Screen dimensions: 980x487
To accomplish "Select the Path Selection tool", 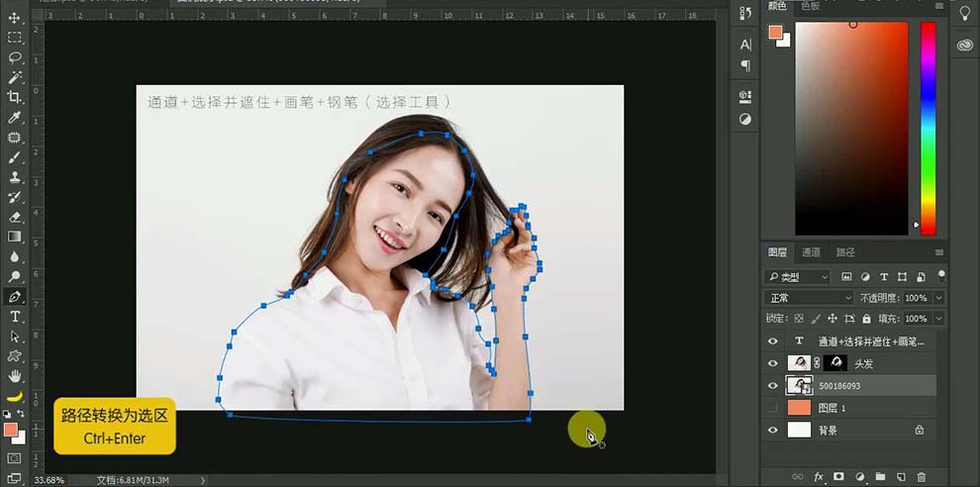I will pyautogui.click(x=15, y=337).
